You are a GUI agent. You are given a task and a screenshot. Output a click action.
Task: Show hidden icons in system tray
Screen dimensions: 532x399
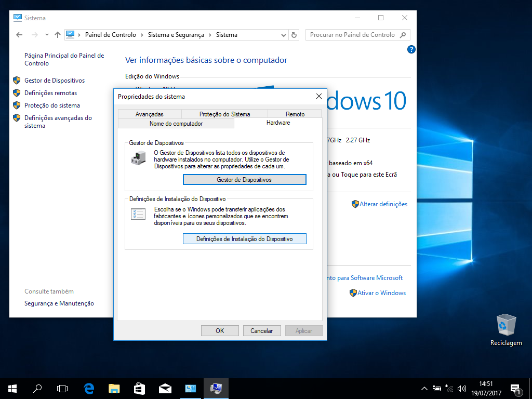point(424,388)
